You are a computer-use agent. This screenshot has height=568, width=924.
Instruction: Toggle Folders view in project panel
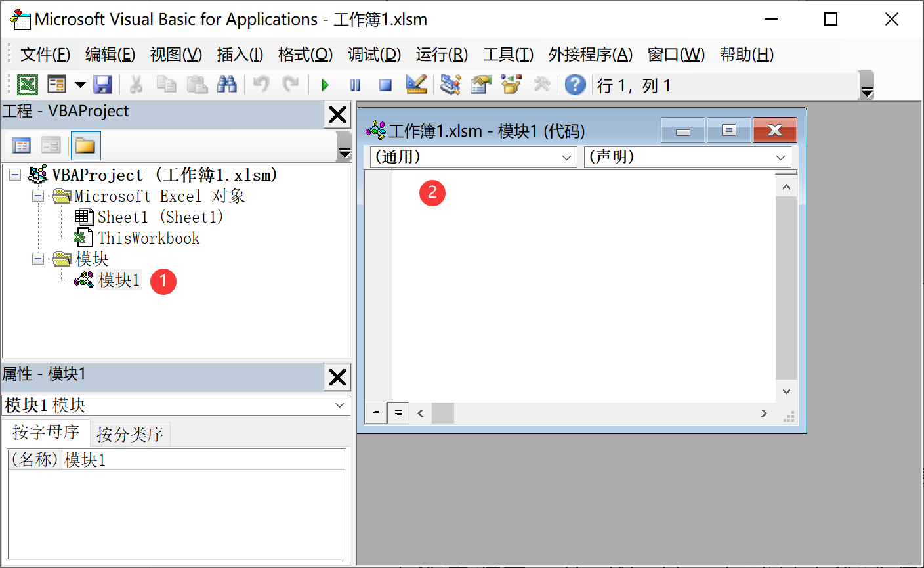point(85,146)
